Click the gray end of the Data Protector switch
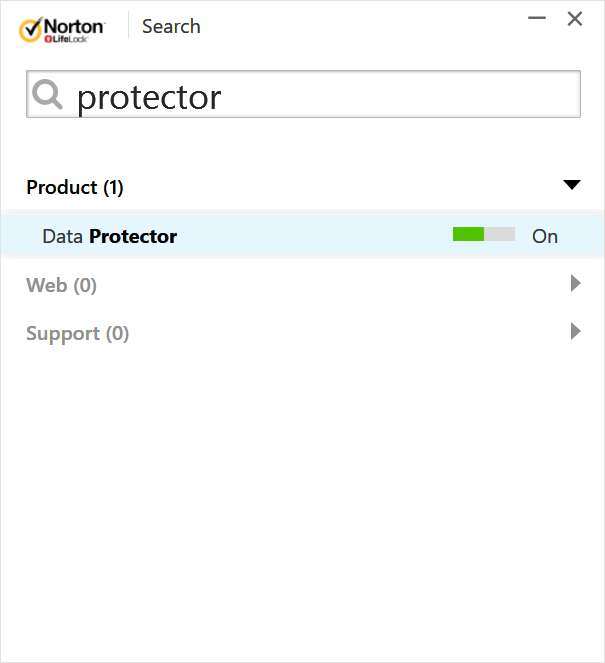605x663 pixels. 500,235
